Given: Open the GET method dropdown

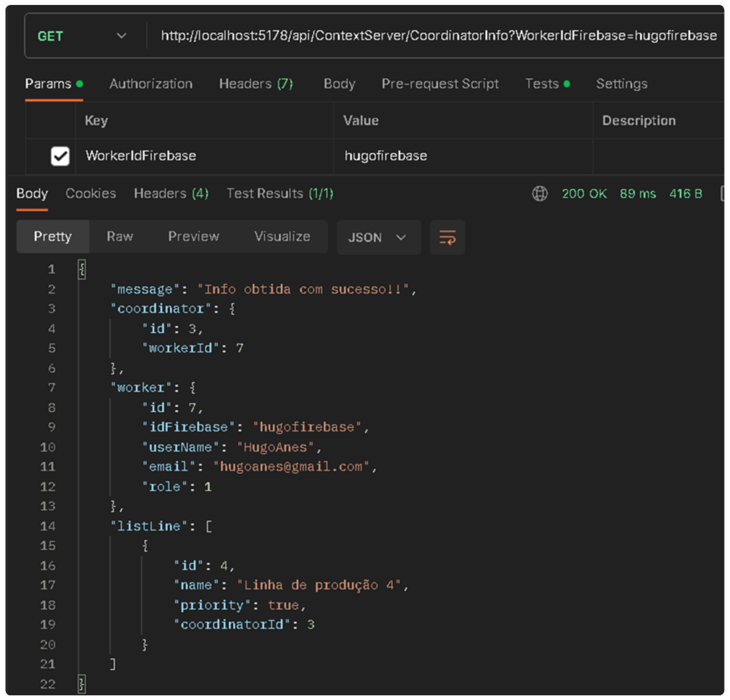Looking at the screenshot, I should tap(82, 36).
